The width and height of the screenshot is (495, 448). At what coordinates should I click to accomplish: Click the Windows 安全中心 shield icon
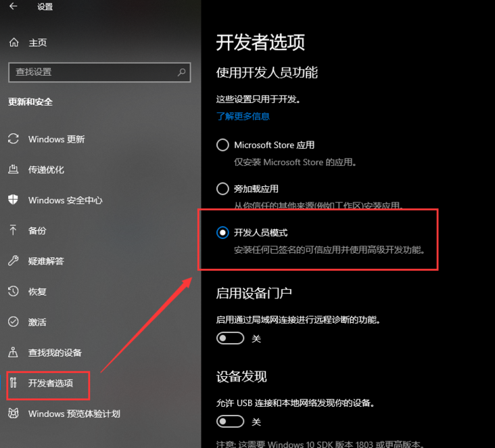coord(14,200)
